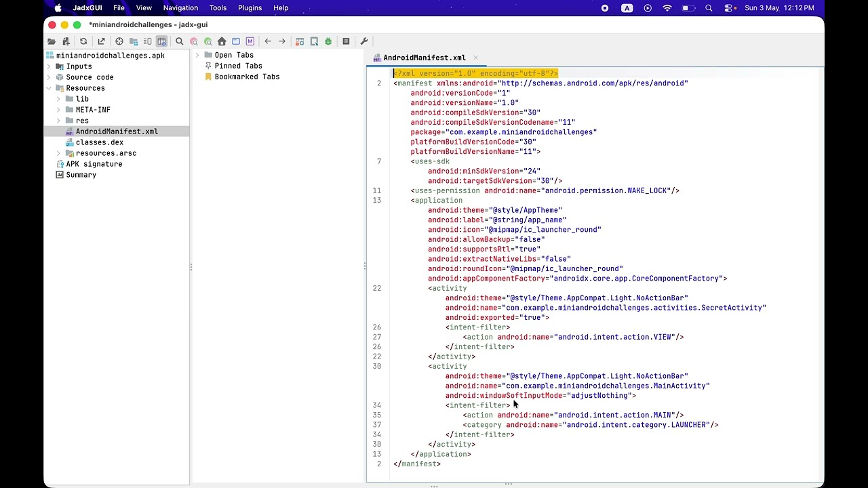Open the Plugins menu
The width and height of the screenshot is (868, 488).
click(x=250, y=8)
